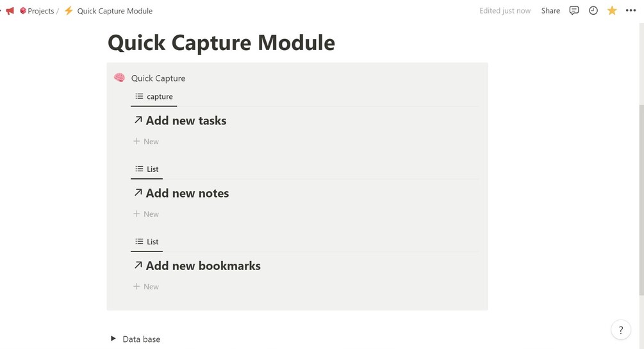Click the Share button
The width and height of the screenshot is (644, 349).
click(550, 11)
